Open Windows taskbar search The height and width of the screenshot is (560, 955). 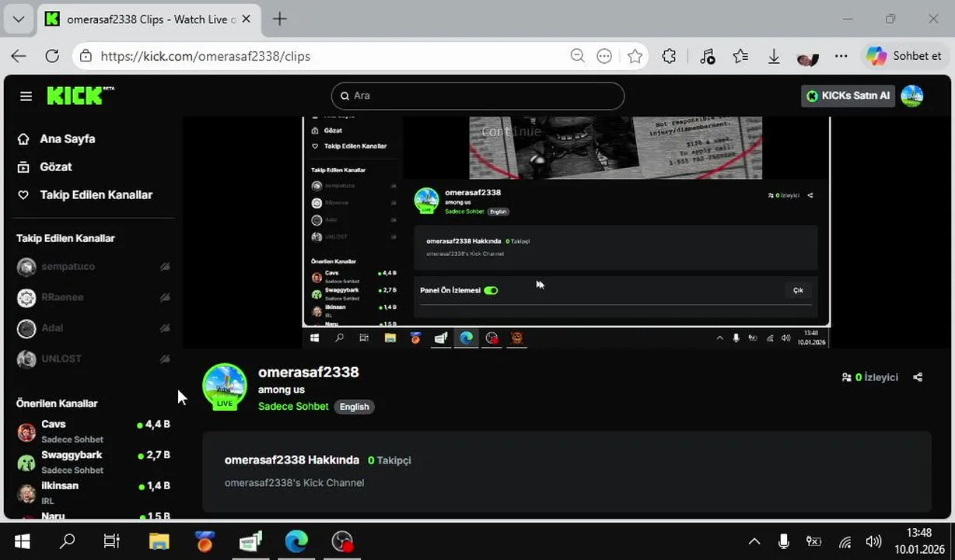[67, 541]
